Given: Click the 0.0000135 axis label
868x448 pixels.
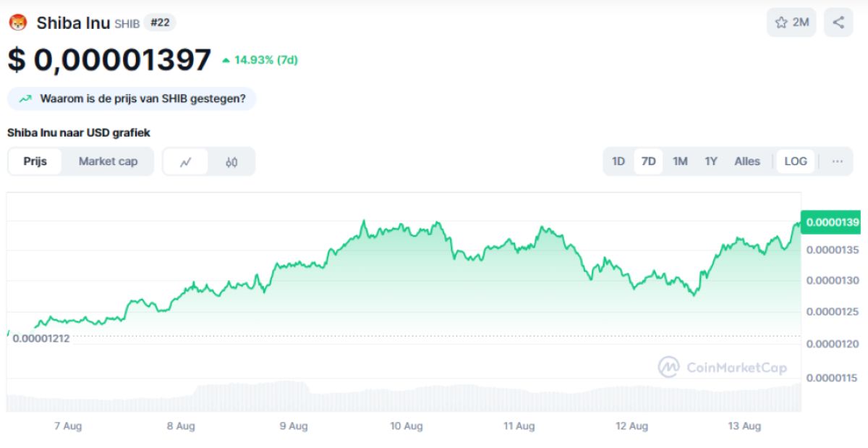Looking at the screenshot, I should [833, 250].
